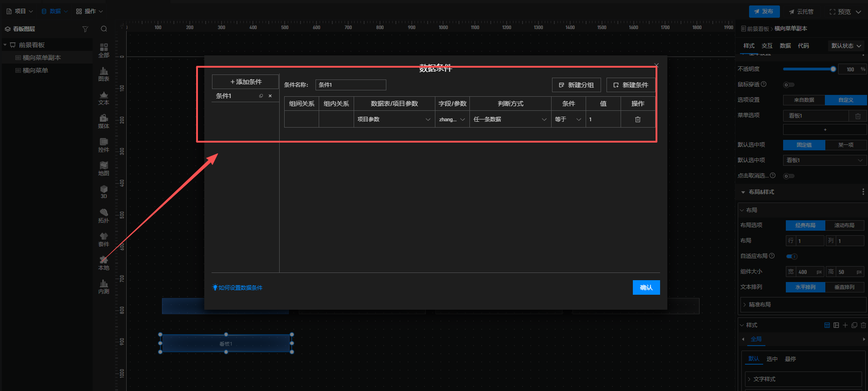This screenshot has width=868, height=391.
Task: Click the trash icon in condition row
Action: point(637,119)
